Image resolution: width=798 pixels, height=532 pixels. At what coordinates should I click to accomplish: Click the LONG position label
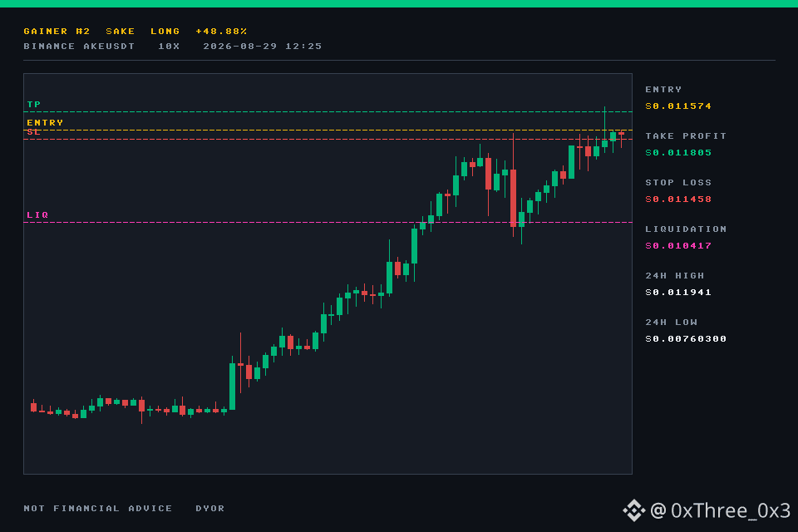pos(165,31)
